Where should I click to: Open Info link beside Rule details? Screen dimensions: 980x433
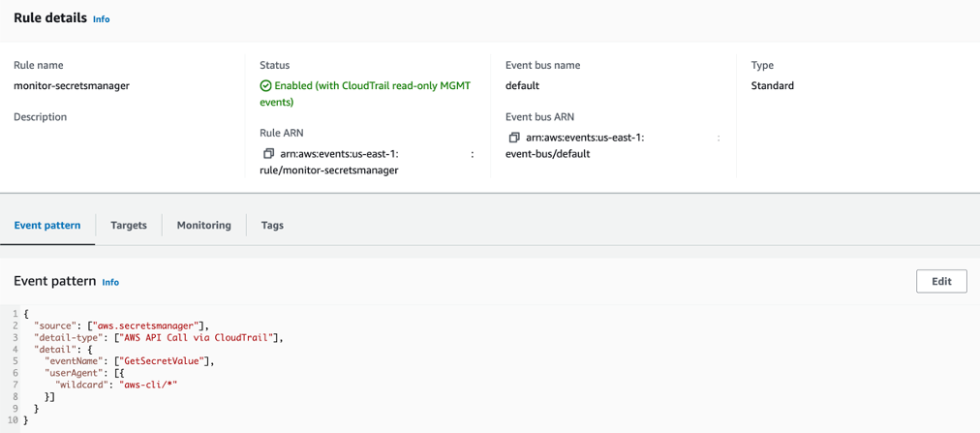[x=102, y=19]
